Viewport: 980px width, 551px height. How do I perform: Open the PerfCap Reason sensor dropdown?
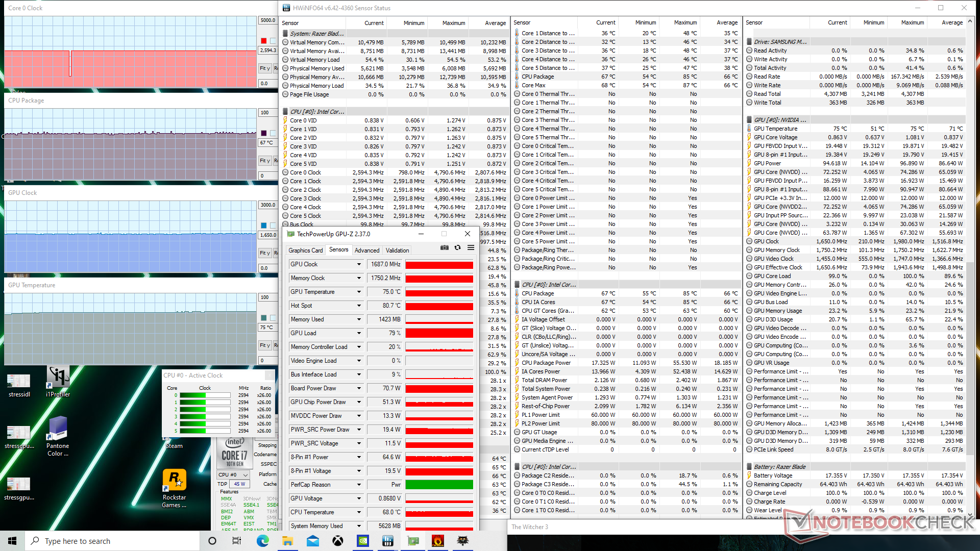pyautogui.click(x=359, y=485)
